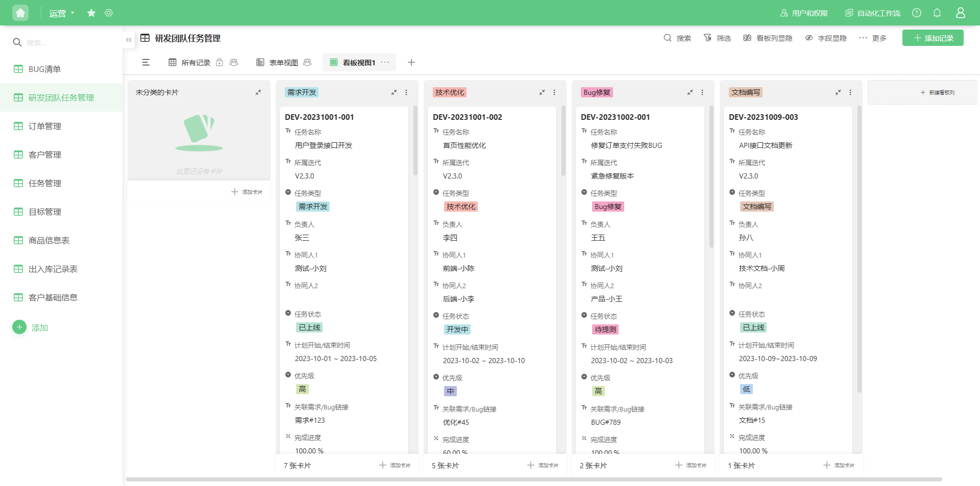Add a card at bottom of 文档编写 column

tap(839, 465)
